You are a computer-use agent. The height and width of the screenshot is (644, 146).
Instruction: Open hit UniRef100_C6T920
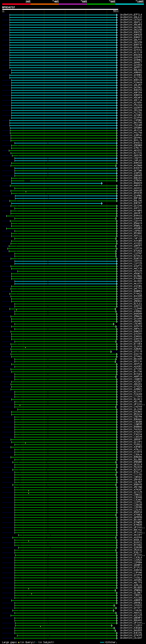131,20
